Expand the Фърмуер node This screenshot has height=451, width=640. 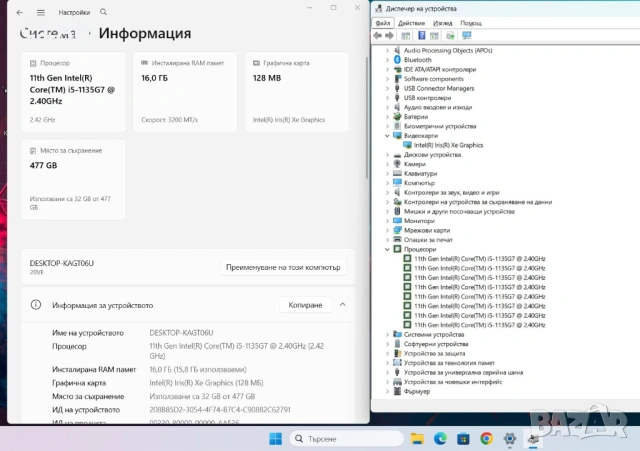point(387,391)
